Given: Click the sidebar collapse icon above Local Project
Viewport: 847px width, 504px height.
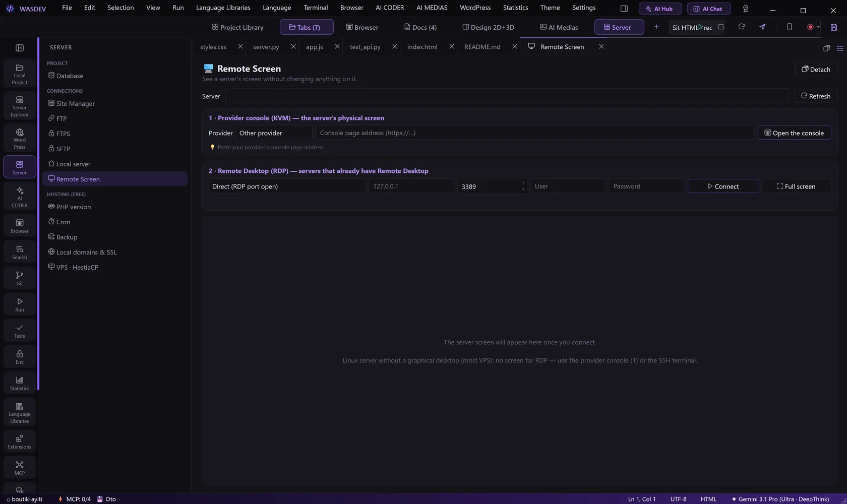Looking at the screenshot, I should [20, 48].
